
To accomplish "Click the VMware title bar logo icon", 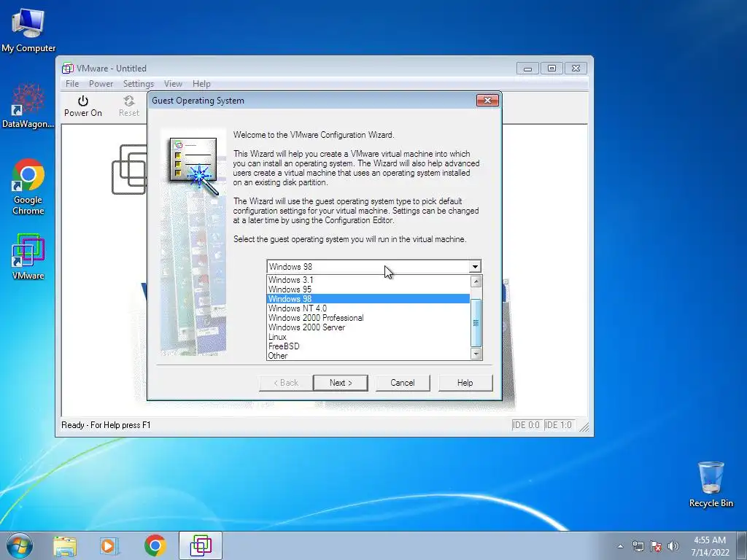I will click(68, 68).
